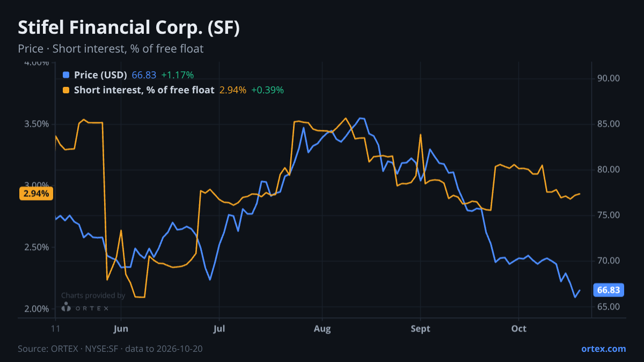Click "Short interest, % of free float" legend label
The image size is (644, 362).
(x=144, y=90)
